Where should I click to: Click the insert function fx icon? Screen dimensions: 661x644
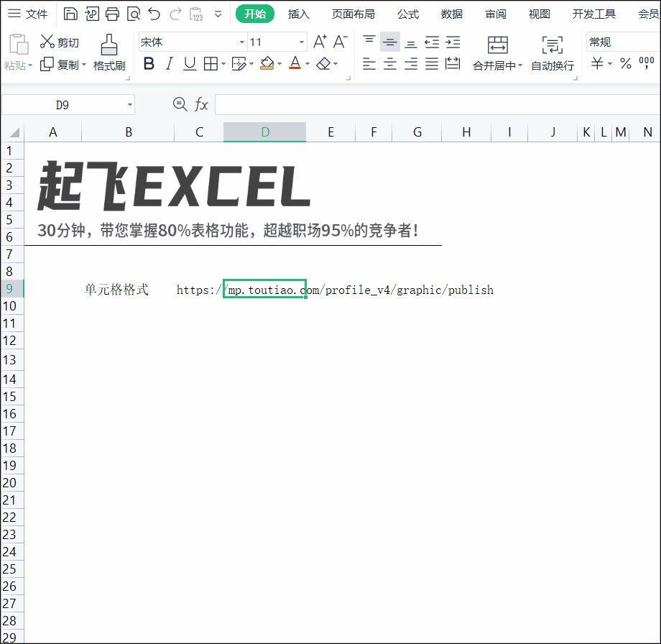(x=201, y=104)
